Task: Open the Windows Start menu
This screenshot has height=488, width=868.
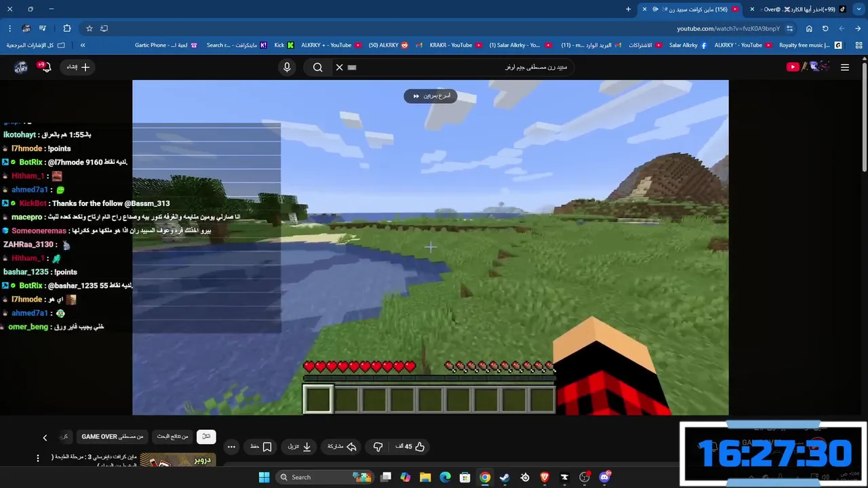Action: pyautogui.click(x=264, y=477)
